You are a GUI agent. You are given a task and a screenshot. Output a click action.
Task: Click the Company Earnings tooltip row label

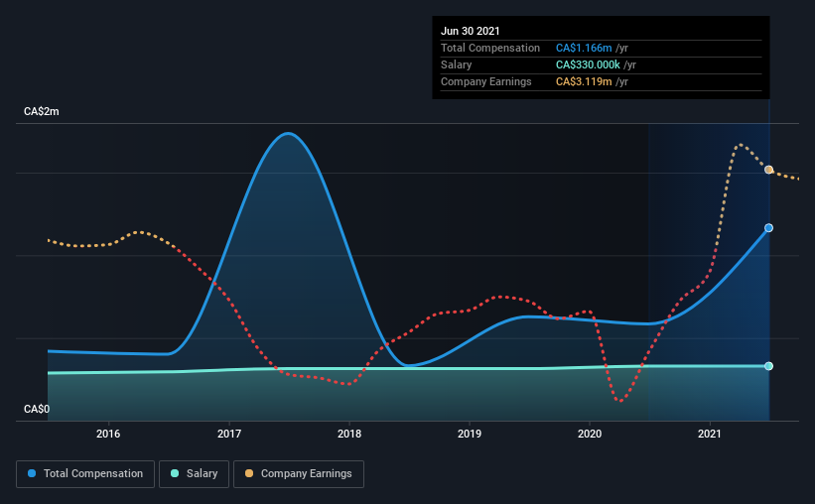click(x=486, y=81)
